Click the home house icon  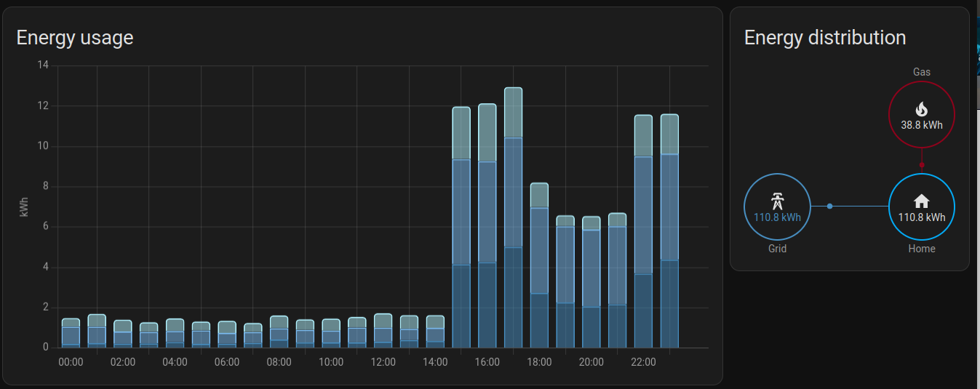[x=921, y=201]
